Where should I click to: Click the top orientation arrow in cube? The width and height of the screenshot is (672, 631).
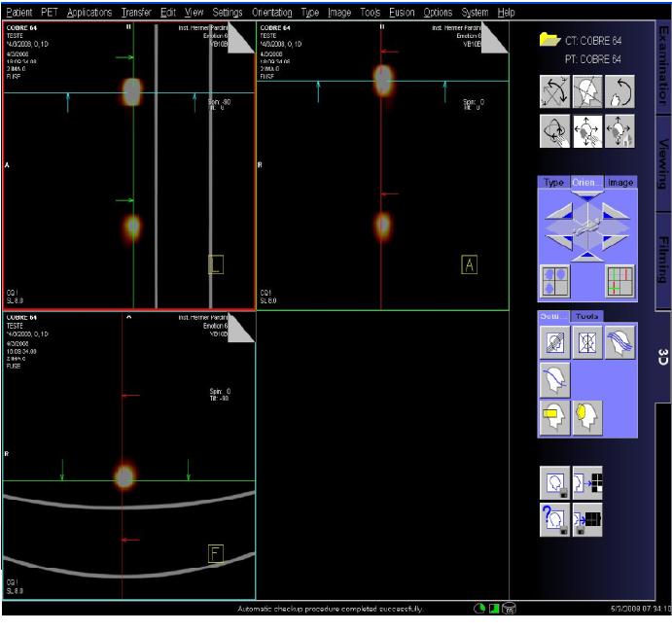click(587, 197)
